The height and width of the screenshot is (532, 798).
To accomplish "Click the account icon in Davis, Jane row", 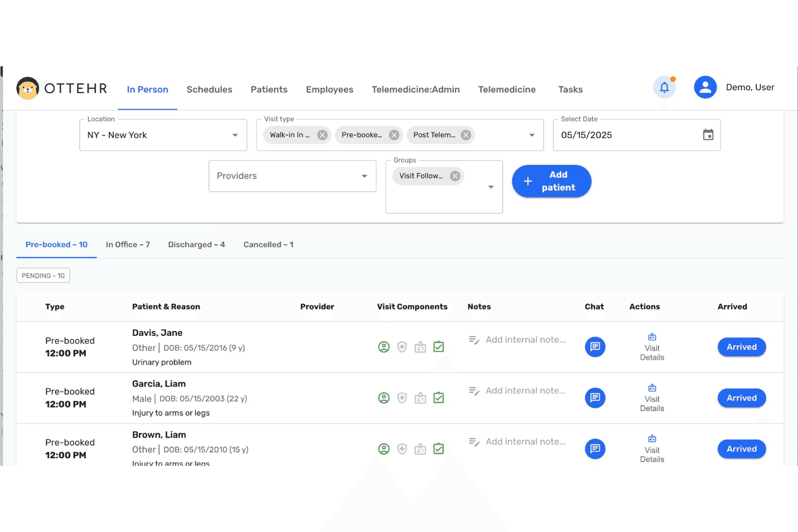I will [x=384, y=347].
